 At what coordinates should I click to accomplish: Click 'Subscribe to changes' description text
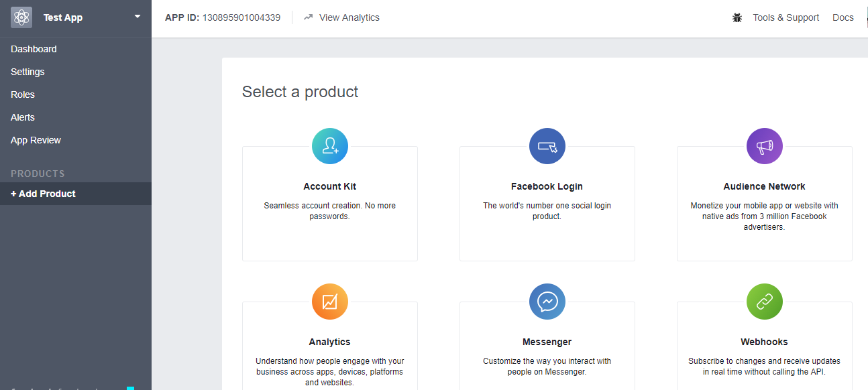[765, 367]
